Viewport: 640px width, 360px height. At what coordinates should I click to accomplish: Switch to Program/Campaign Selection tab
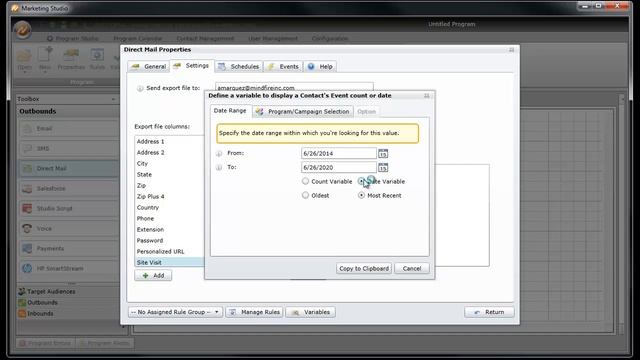click(302, 111)
